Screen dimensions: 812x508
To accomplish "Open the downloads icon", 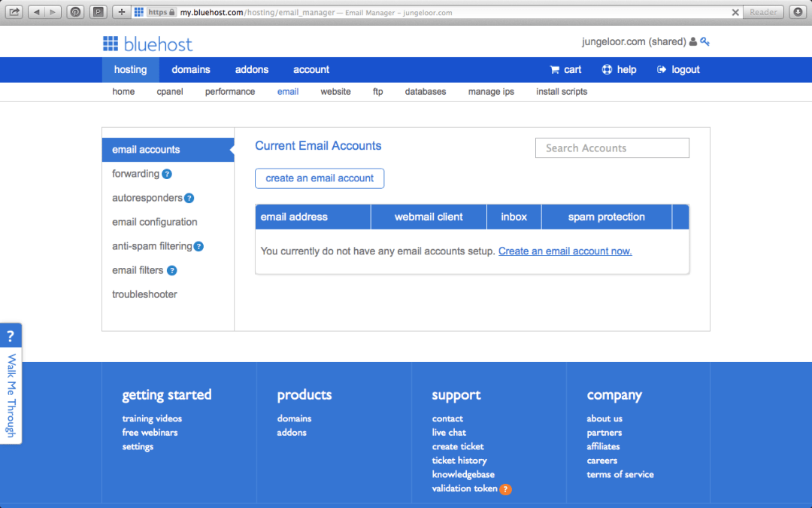I will [x=798, y=12].
